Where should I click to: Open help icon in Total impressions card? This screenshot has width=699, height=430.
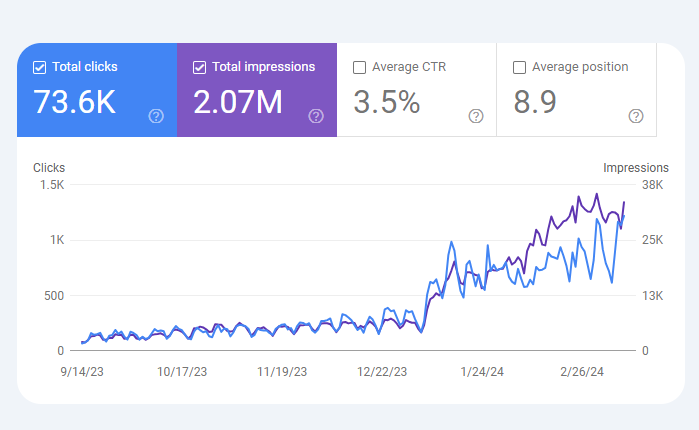316,116
